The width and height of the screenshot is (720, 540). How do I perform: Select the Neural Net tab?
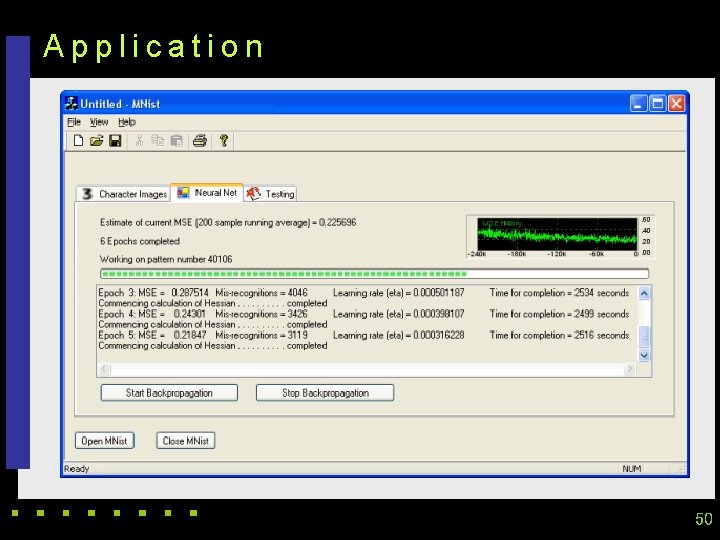pyautogui.click(x=208, y=193)
